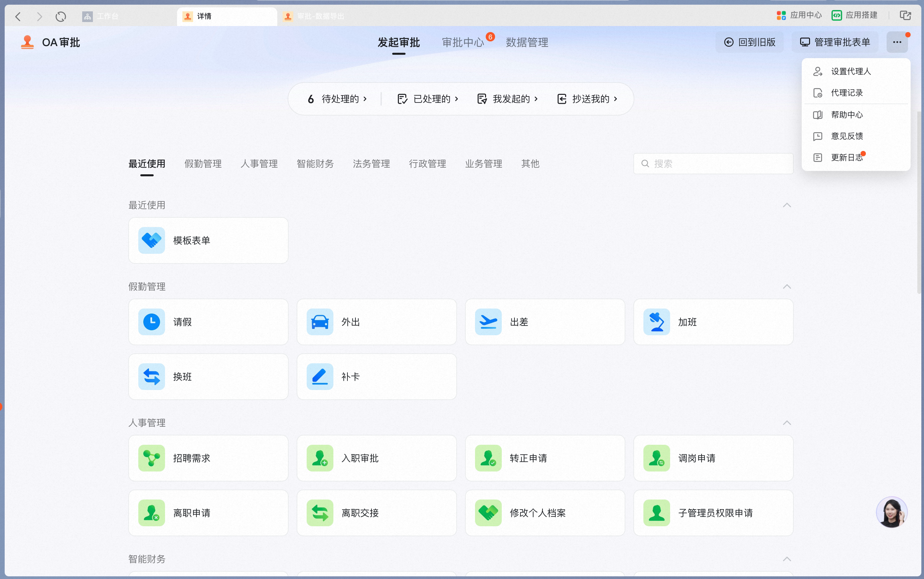Toggle the three-dots more menu
This screenshot has width=924, height=579.
click(897, 42)
